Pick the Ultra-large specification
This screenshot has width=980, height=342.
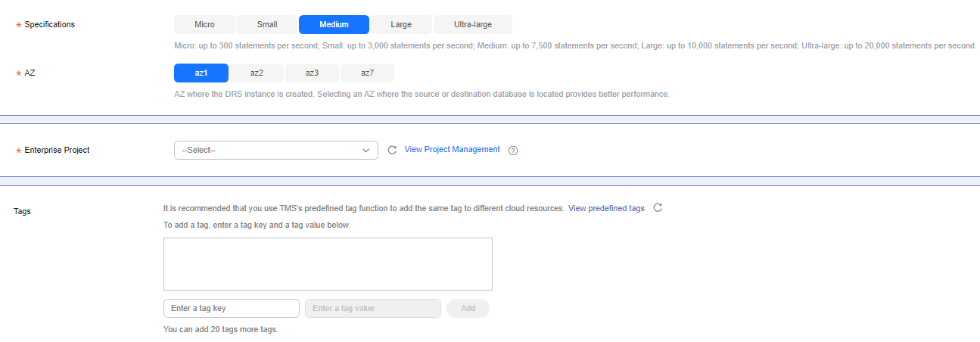472,24
